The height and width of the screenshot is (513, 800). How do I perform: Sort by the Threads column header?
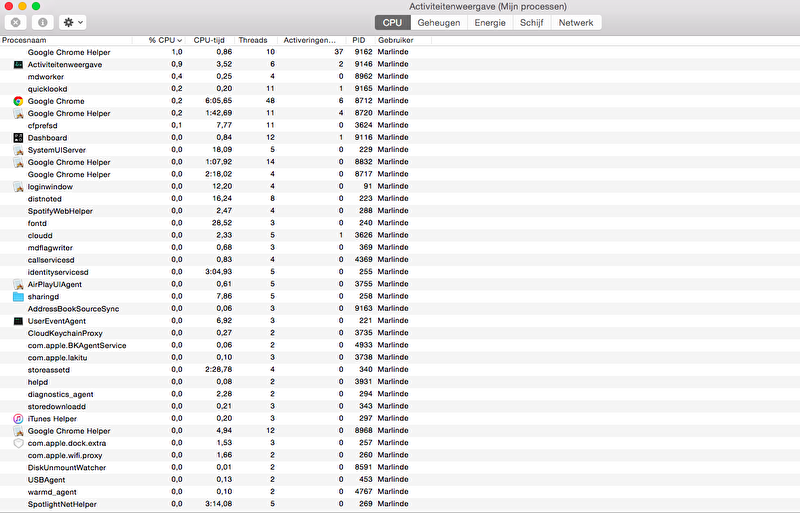click(x=252, y=40)
